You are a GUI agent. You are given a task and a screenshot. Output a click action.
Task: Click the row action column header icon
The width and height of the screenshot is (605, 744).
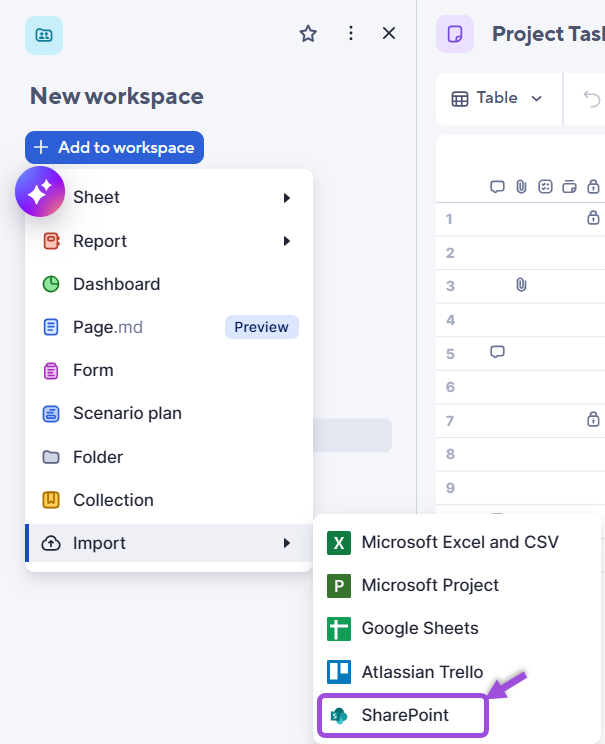pos(569,187)
